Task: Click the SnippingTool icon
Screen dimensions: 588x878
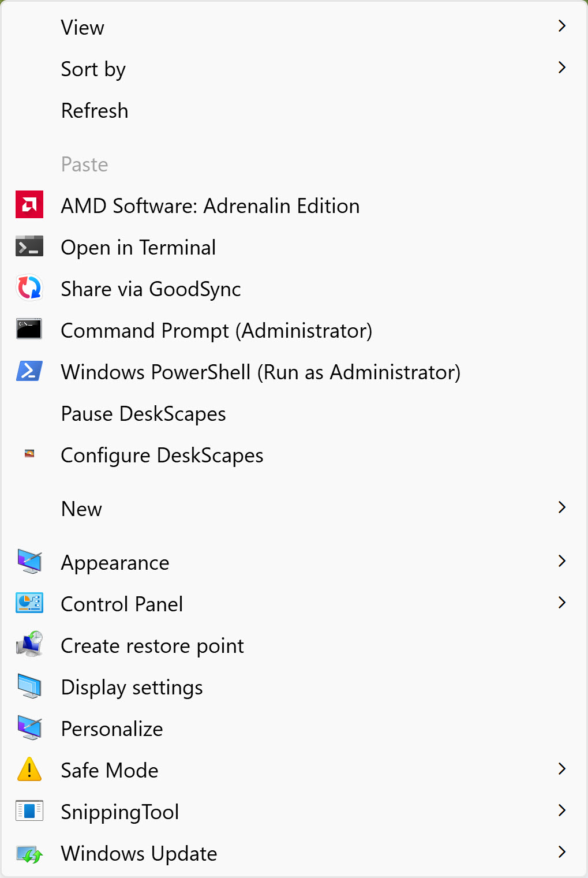Action: (29, 811)
